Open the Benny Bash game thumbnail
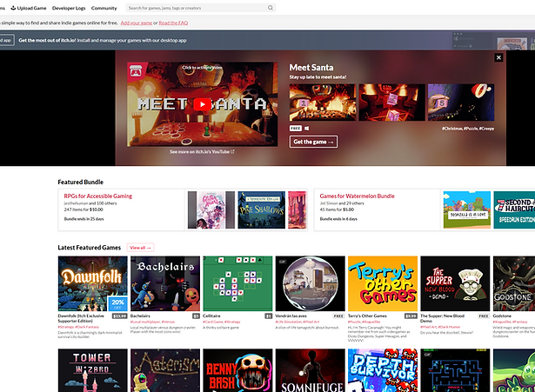Viewport: 535px width, 392px height. 237,370
